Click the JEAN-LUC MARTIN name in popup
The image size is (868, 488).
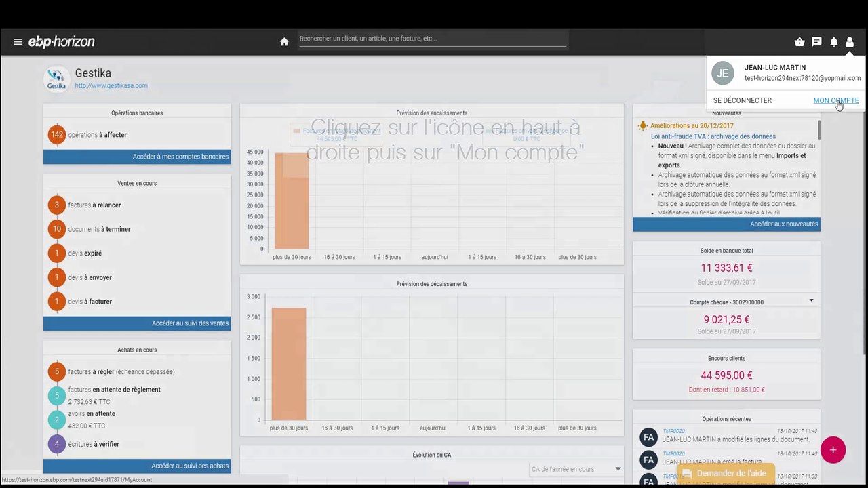(775, 68)
